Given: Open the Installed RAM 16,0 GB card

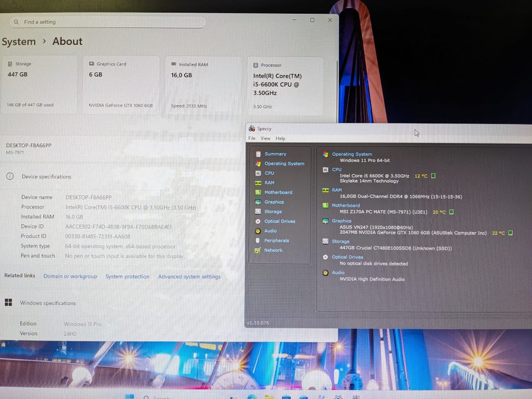Looking at the screenshot, I should (203, 85).
